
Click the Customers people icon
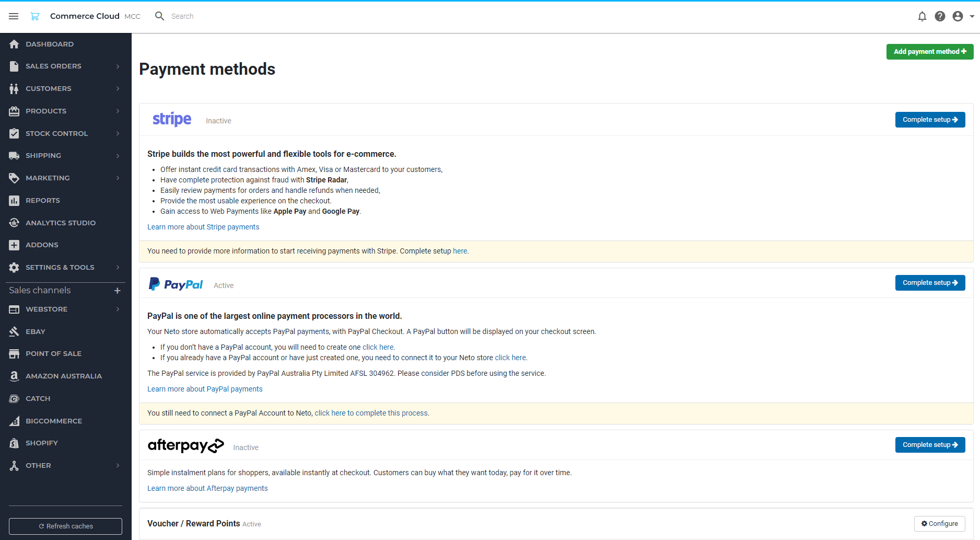(14, 89)
